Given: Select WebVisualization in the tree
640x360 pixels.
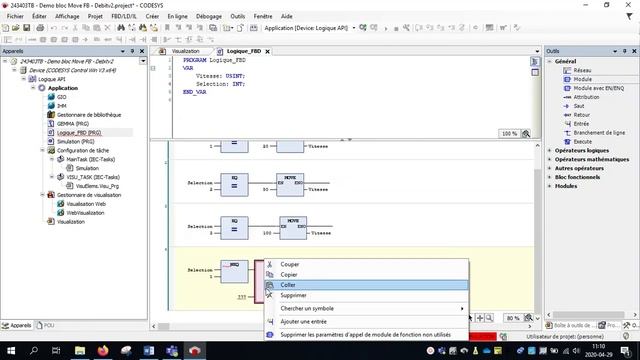Looking at the screenshot, I should click(85, 213).
